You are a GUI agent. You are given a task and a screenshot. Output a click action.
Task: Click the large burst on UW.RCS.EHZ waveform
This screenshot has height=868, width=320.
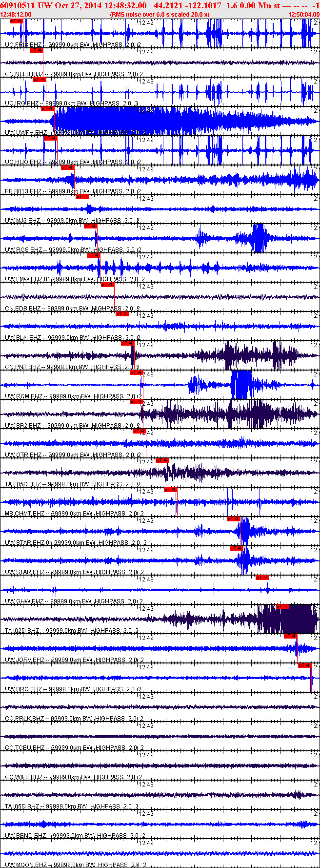pyautogui.click(x=258, y=238)
